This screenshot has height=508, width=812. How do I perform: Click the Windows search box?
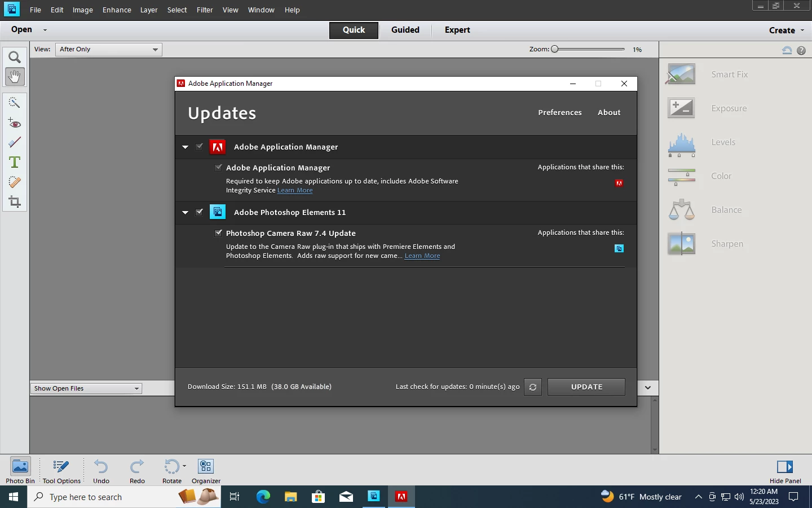tap(124, 497)
